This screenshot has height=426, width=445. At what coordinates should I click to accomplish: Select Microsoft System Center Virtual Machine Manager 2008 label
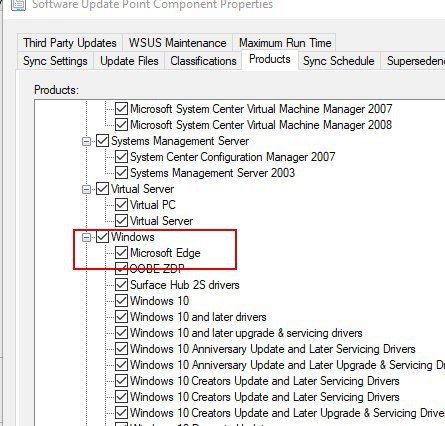261,125
